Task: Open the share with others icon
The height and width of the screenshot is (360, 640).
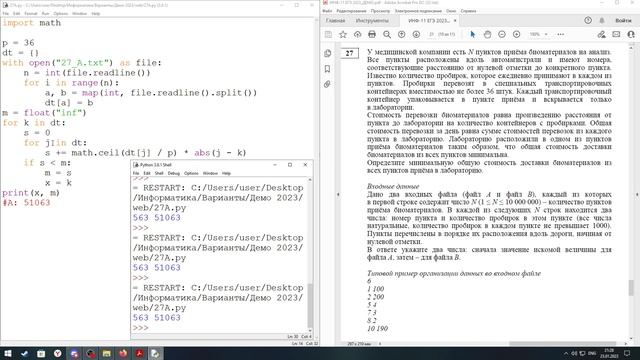Action: click(631, 35)
